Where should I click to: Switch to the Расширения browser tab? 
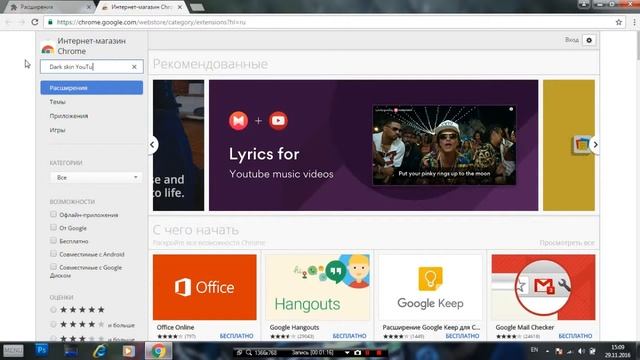pyautogui.click(x=48, y=7)
